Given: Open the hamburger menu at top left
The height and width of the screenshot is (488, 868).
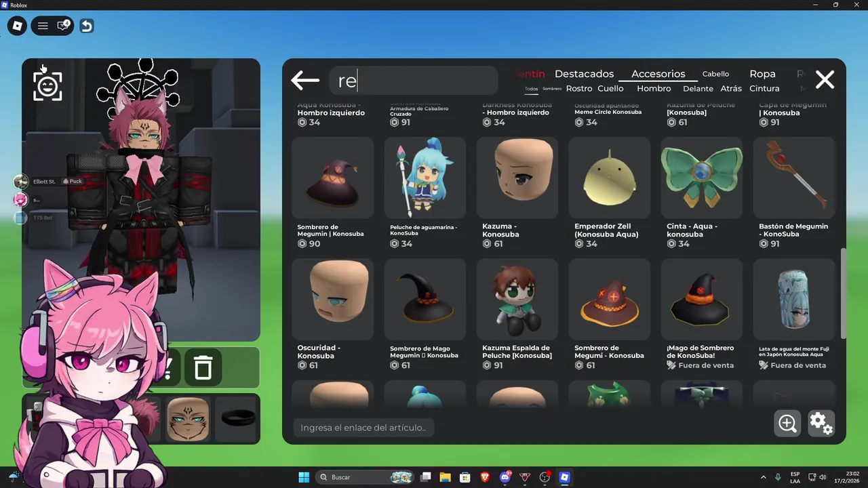Looking at the screenshot, I should (x=43, y=26).
